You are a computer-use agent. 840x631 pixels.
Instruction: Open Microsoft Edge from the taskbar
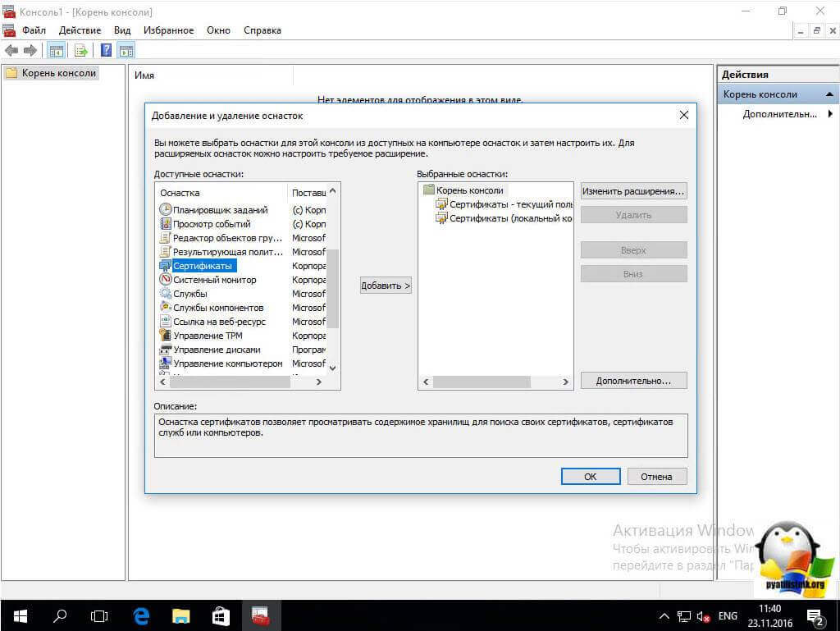pos(140,615)
